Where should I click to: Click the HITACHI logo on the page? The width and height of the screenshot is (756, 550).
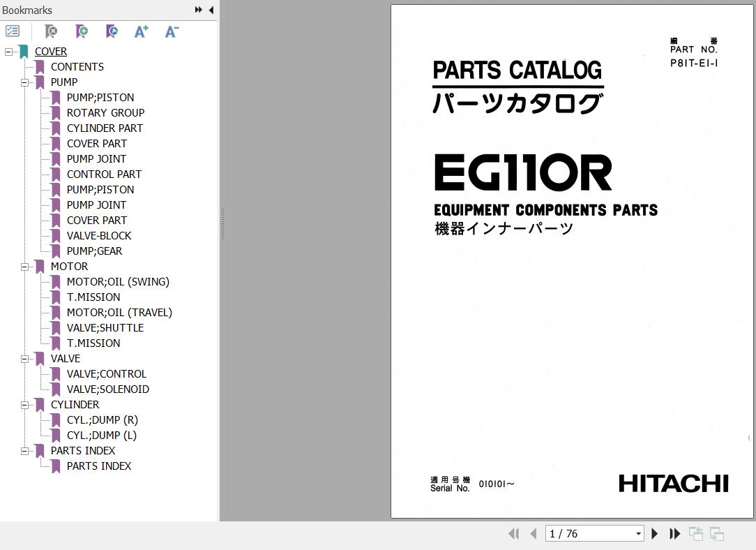674,484
